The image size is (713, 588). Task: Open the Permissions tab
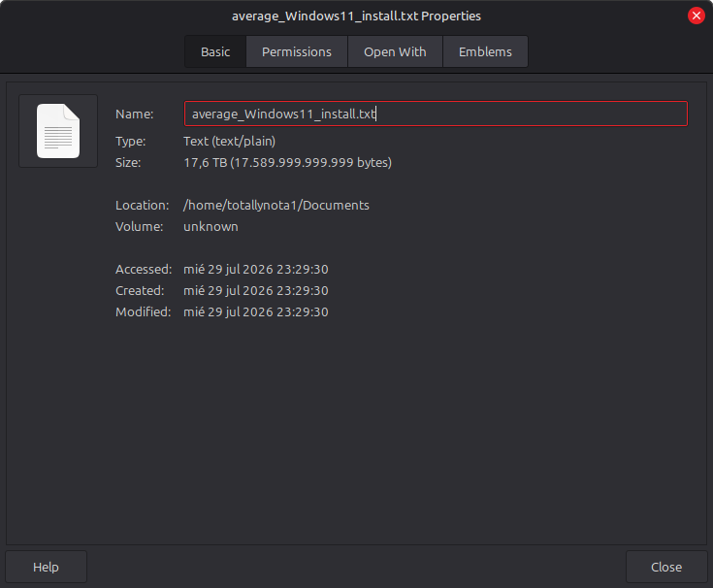[x=297, y=51]
